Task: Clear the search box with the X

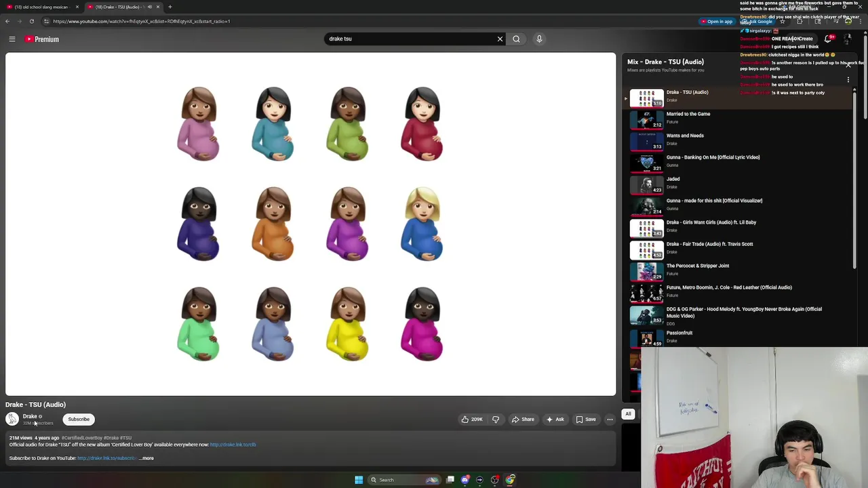Action: click(x=500, y=39)
